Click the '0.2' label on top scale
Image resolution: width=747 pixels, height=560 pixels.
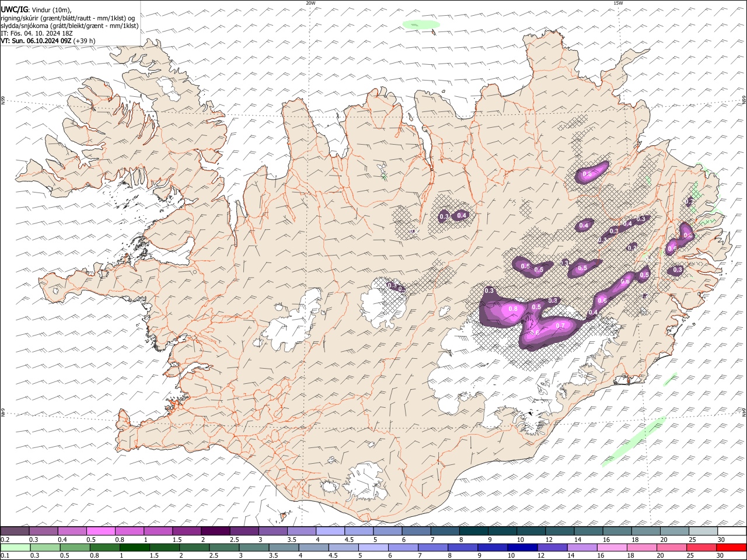click(x=5, y=540)
